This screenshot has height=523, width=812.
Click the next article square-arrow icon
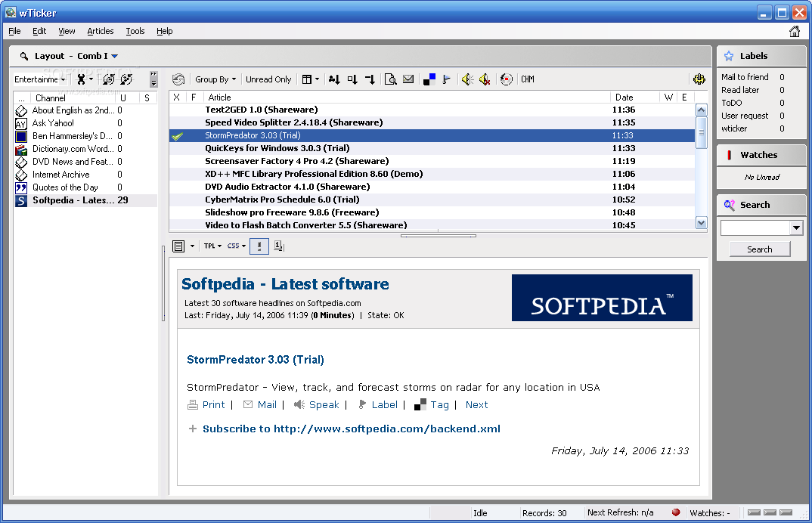352,79
